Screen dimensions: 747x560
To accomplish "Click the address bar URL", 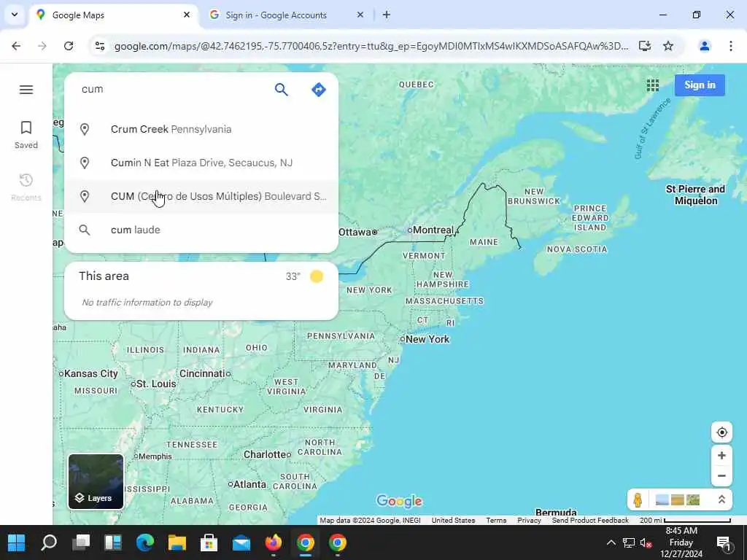I will point(371,46).
